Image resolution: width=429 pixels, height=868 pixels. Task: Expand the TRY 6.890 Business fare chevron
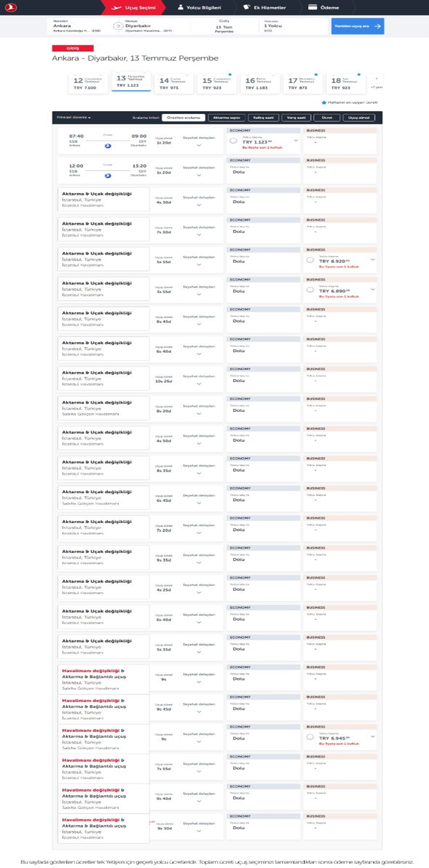[373, 290]
